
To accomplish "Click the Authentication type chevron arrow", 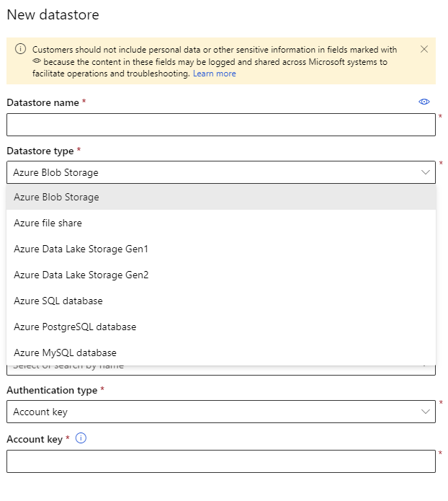I will pos(426,412).
